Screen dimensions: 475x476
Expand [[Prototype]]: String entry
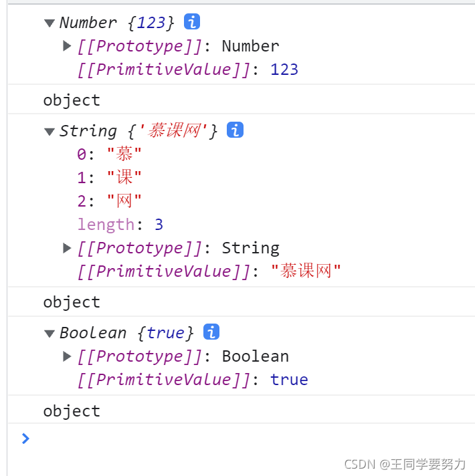(67, 248)
